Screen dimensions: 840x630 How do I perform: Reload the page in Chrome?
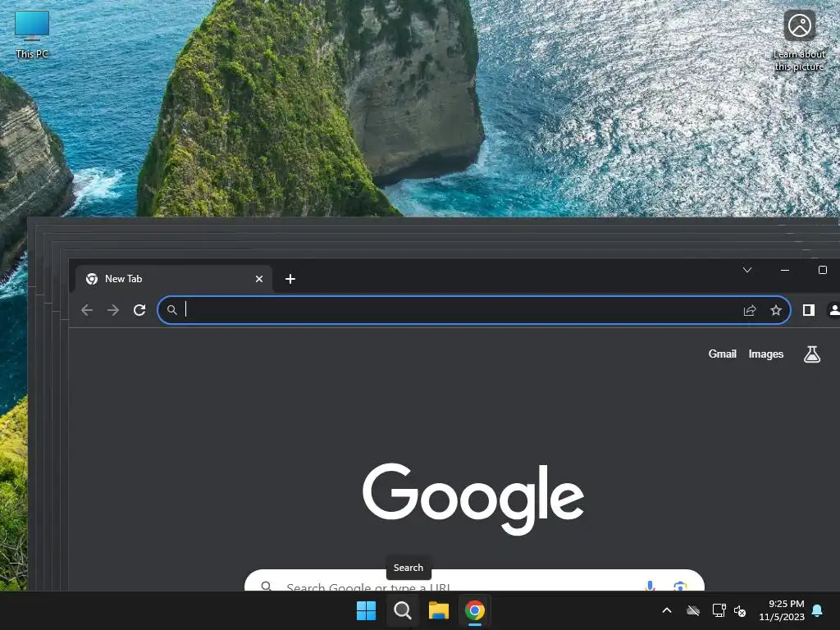[139, 310]
